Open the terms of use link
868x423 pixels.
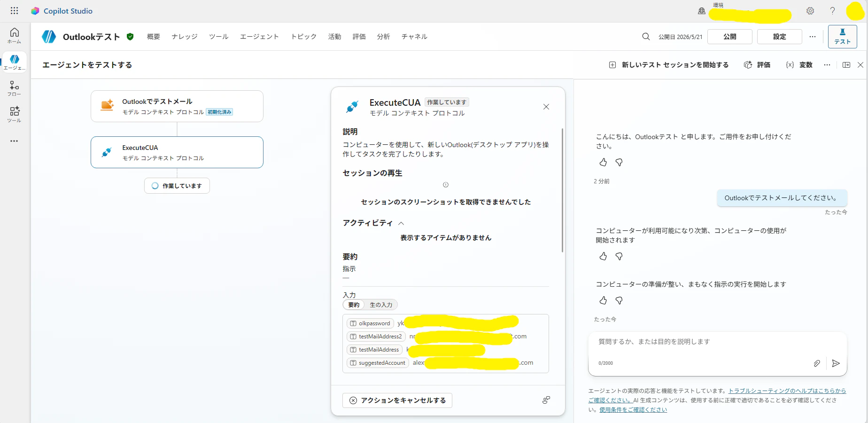(633, 410)
